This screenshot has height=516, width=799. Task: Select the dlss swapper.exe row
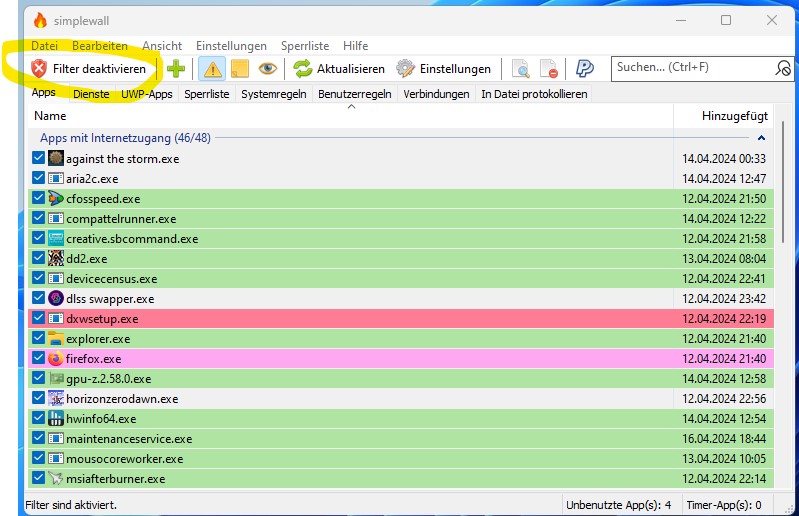(x=401, y=298)
